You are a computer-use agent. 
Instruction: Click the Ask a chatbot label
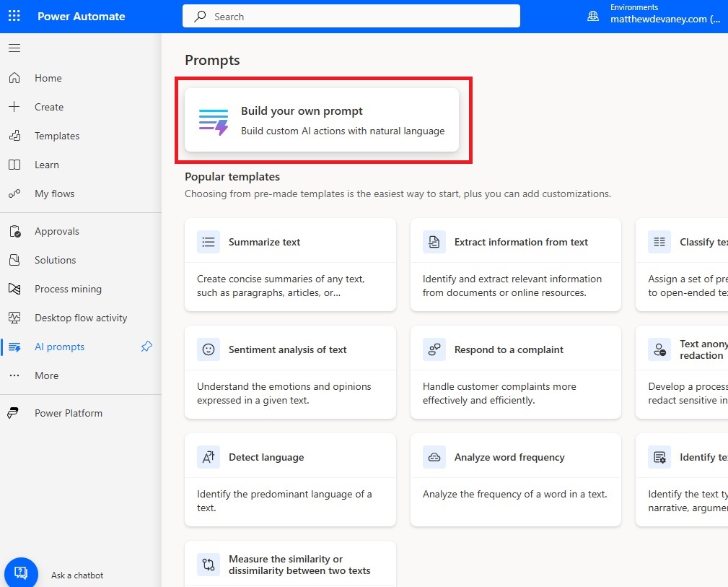(x=77, y=575)
